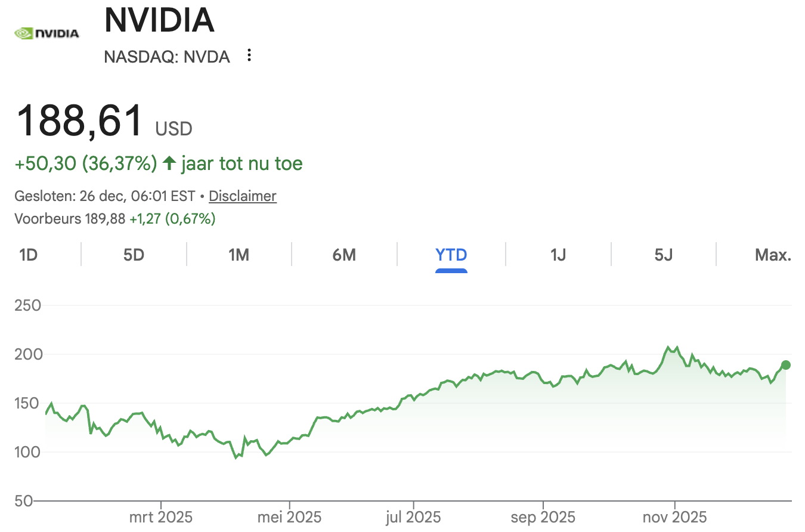Viewport: 805px width, 532px height.
Task: Click the green upward arrow icon
Action: [169, 163]
